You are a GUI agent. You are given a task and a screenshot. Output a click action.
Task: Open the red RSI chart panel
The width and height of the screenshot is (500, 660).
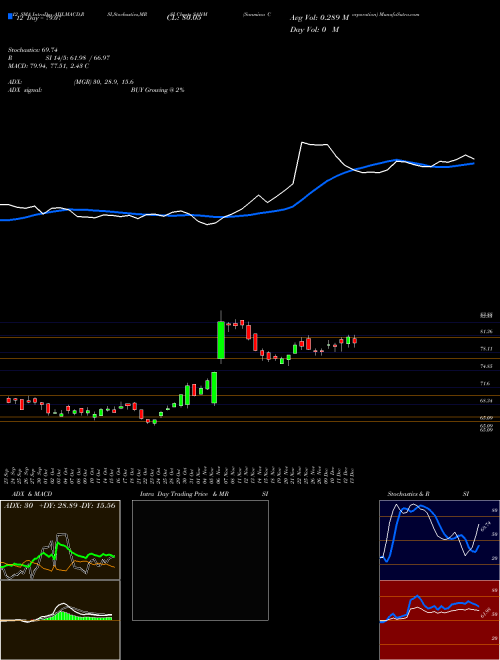coord(439,620)
